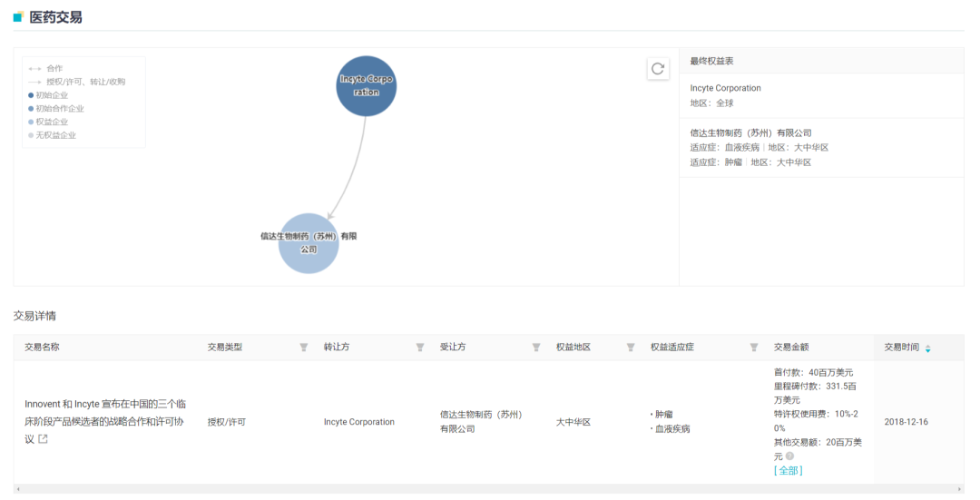Sort table by 交易时间 arrows

[x=927, y=348]
